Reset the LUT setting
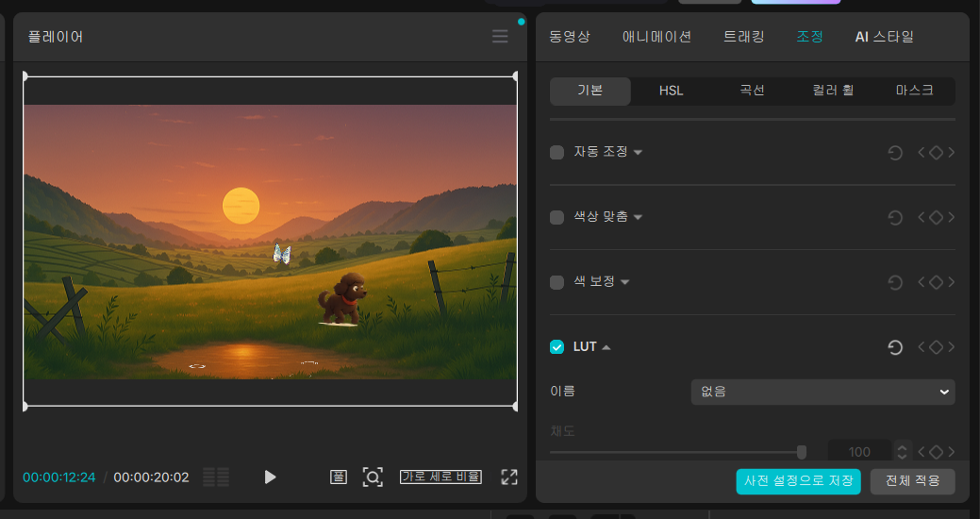Image resolution: width=980 pixels, height=519 pixels. pos(895,347)
